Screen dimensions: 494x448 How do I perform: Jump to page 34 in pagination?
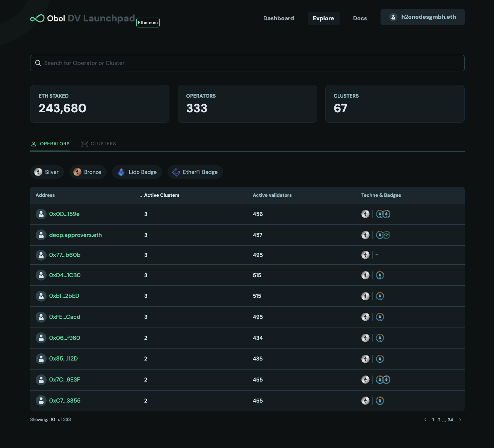450,420
